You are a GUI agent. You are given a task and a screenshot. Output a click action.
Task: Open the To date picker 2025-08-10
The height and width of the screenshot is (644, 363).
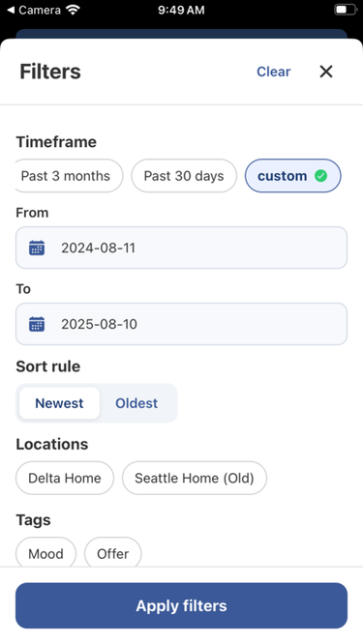[181, 324]
